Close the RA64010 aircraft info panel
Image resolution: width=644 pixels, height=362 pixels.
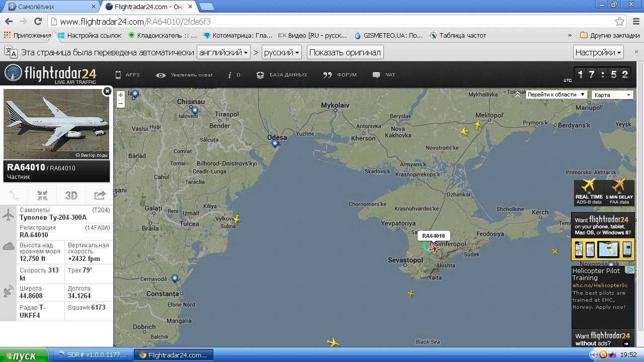click(x=107, y=91)
